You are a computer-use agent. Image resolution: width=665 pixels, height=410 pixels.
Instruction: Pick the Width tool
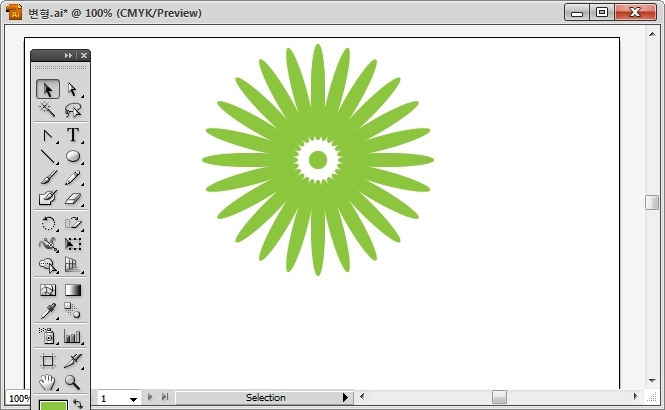click(x=48, y=244)
